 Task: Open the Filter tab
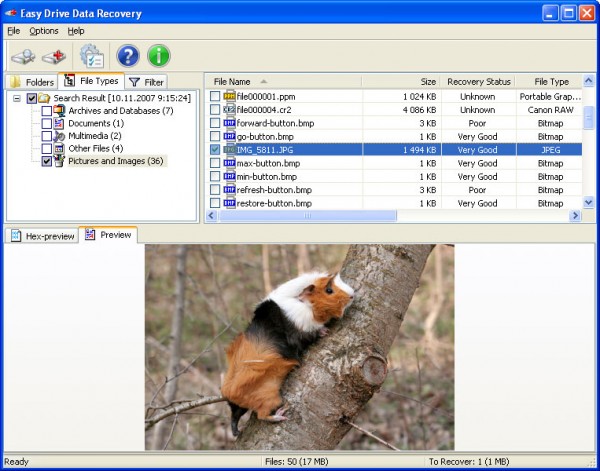(x=147, y=82)
